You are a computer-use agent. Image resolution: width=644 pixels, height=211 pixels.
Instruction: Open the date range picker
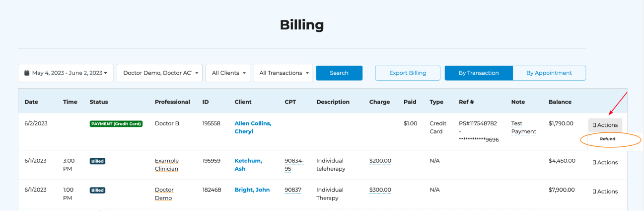pyautogui.click(x=66, y=73)
